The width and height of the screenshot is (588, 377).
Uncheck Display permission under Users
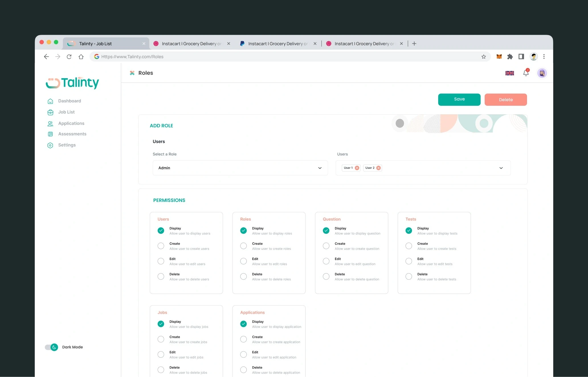click(161, 231)
